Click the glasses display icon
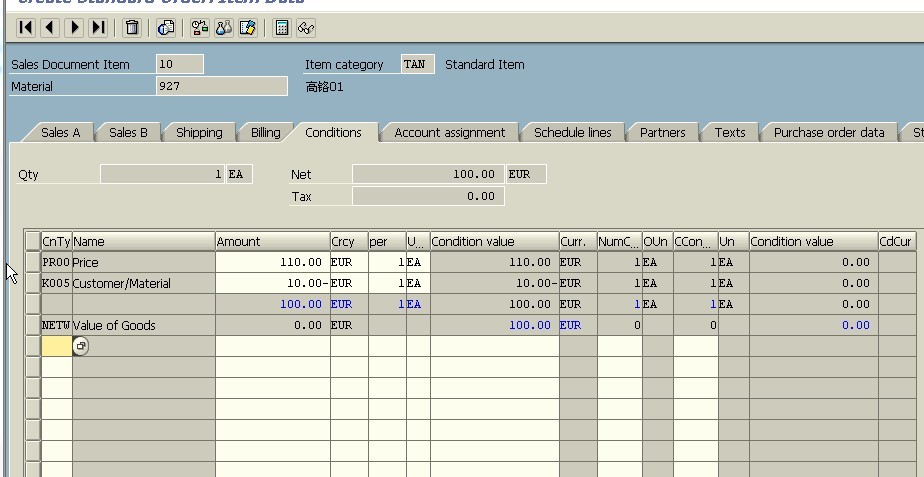Screen dimensions: 924x477 pyautogui.click(x=306, y=28)
